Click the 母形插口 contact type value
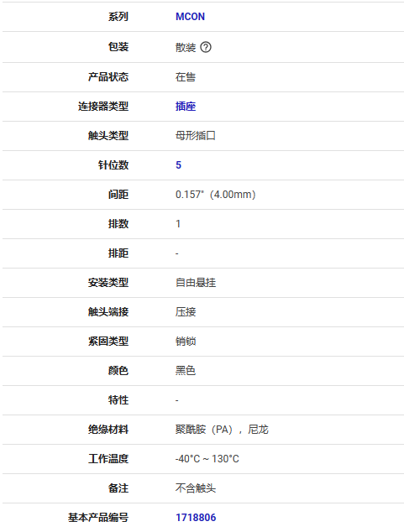Image resolution: width=404 pixels, height=532 pixels. [x=196, y=136]
